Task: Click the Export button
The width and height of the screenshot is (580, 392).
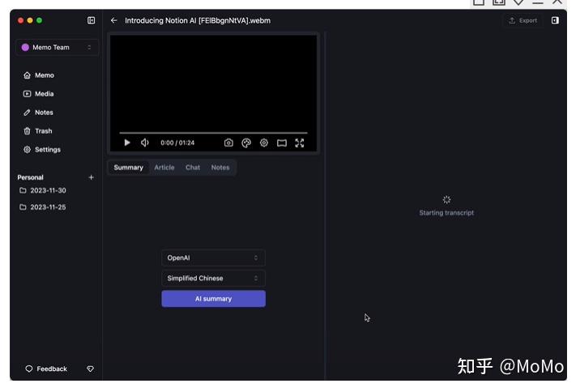Action: click(x=523, y=20)
